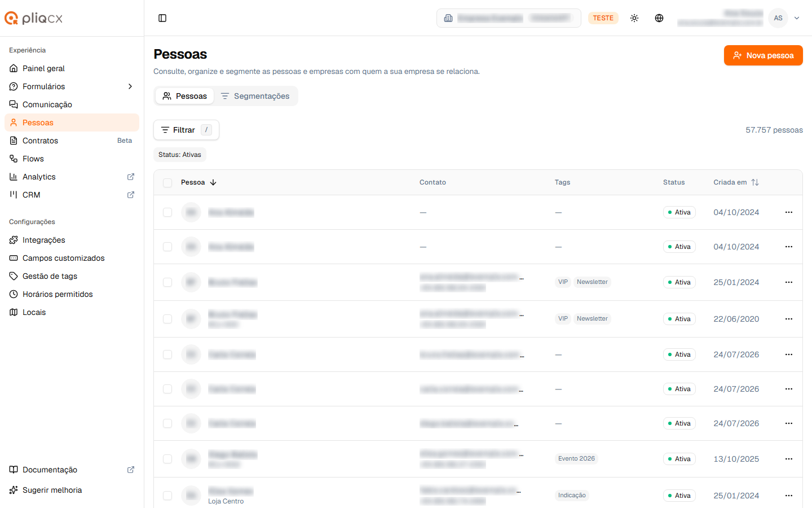812x508 pixels.
Task: Open Campos customizados settings
Action: tap(72, 258)
